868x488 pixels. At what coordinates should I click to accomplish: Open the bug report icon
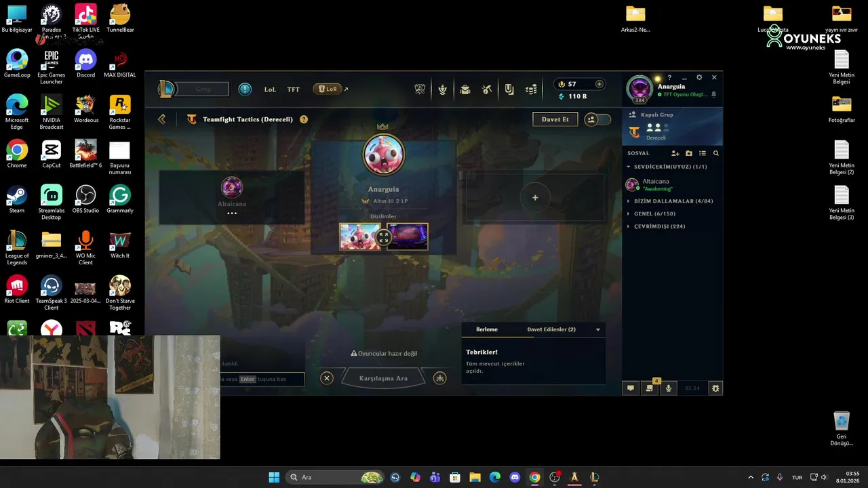click(715, 388)
